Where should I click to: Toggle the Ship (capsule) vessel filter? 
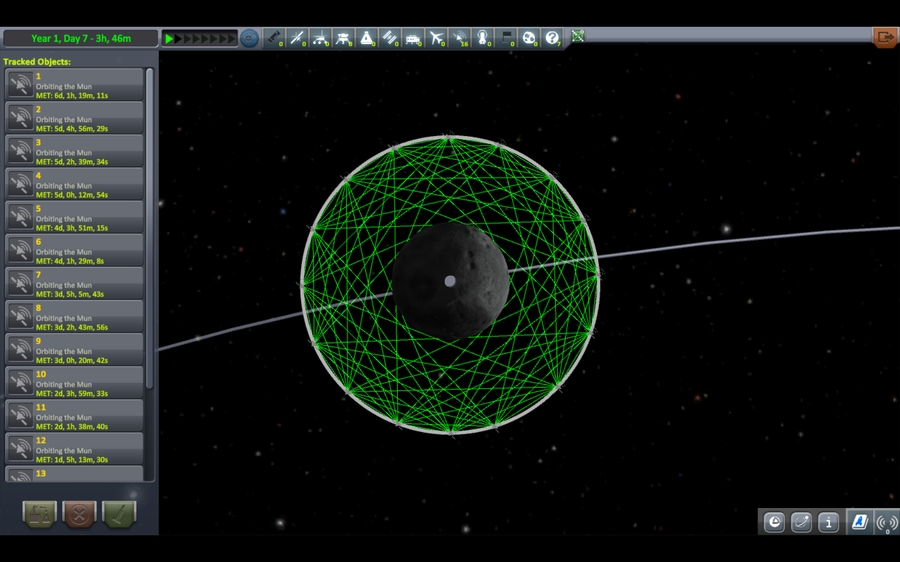tap(367, 38)
